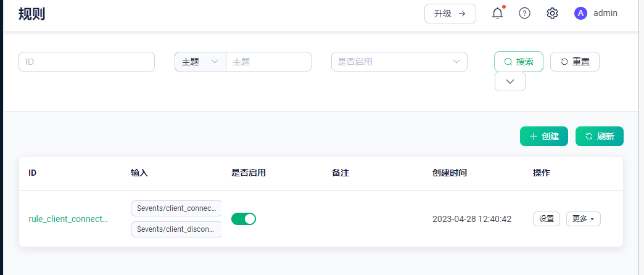Open the 主题 type dropdown

tap(200, 62)
